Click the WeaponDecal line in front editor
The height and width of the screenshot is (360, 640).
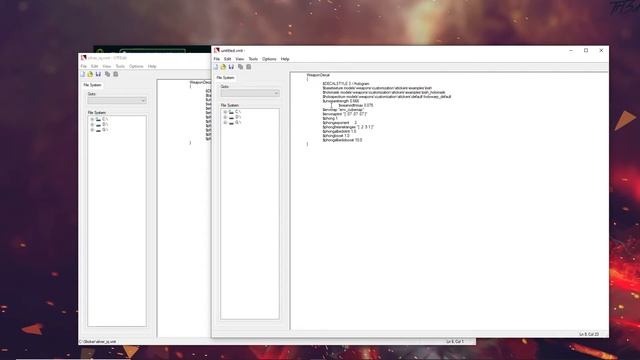(x=318, y=75)
